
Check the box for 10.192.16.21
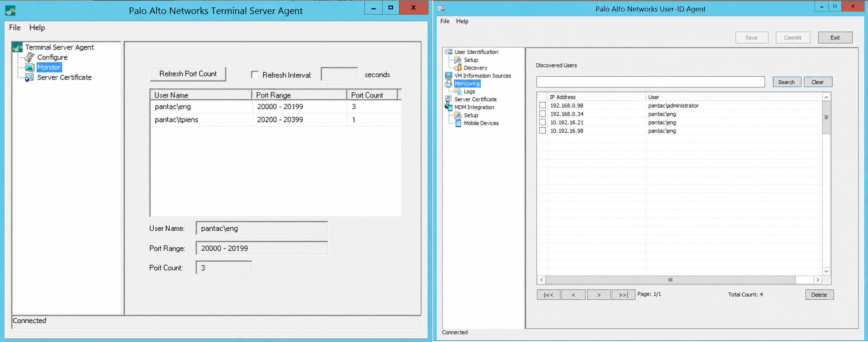pos(542,122)
